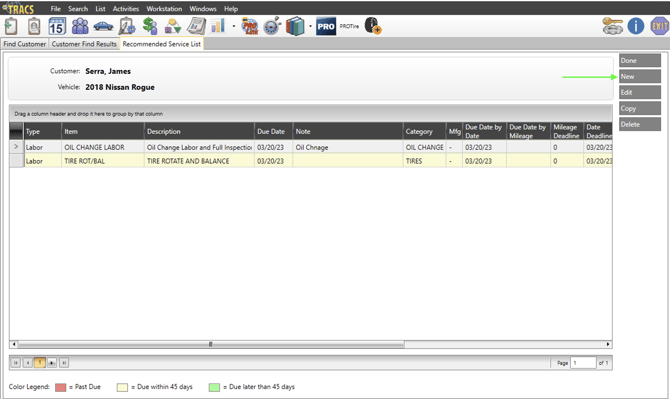
Task: Open the customers group icon
Action: click(x=80, y=26)
